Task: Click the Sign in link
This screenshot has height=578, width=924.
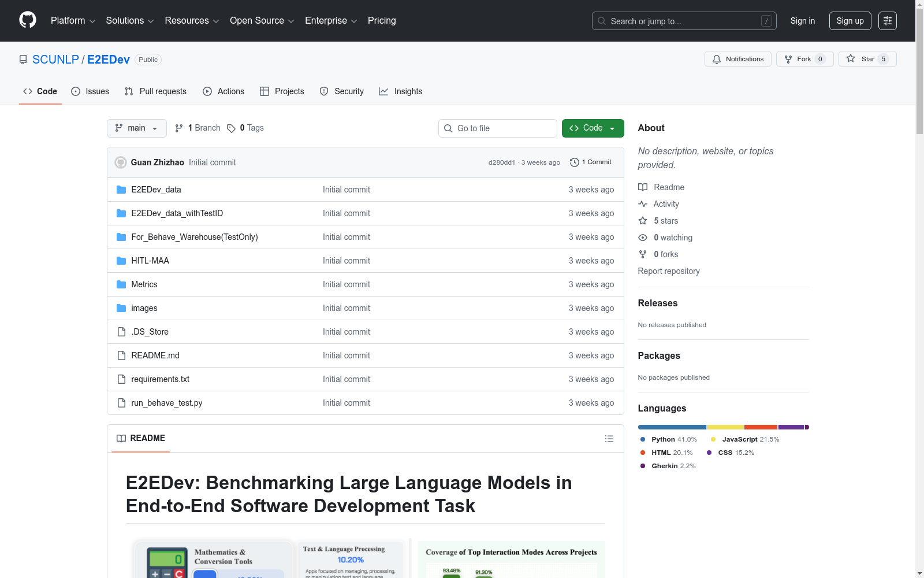Action: click(803, 21)
